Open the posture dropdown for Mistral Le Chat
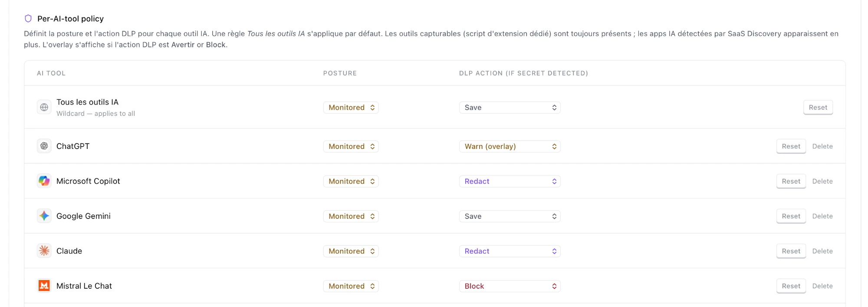 [351, 286]
